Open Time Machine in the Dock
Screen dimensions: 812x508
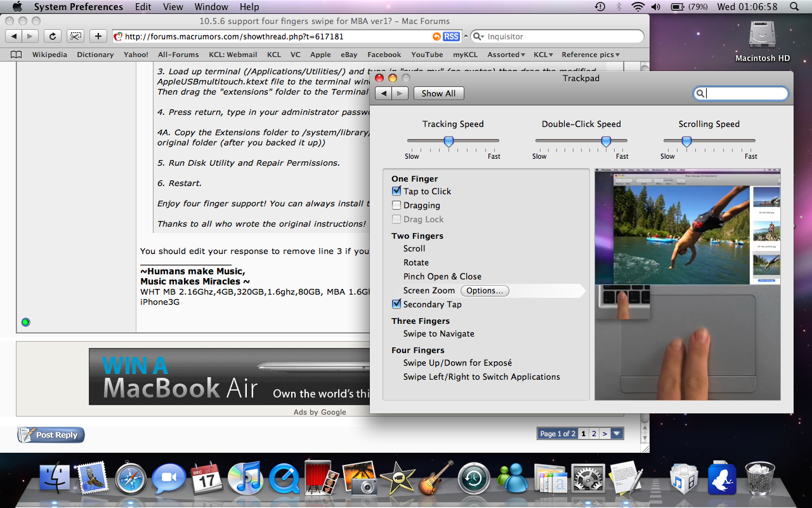474,479
